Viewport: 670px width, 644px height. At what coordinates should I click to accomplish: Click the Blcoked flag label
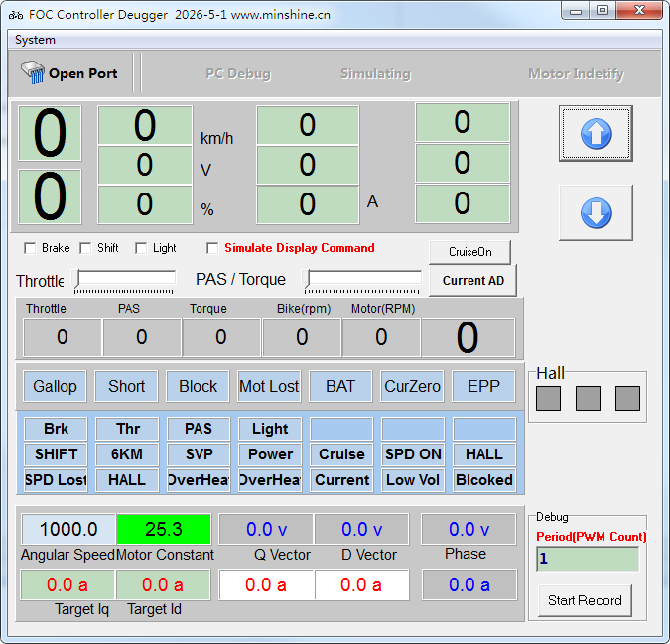(484, 480)
